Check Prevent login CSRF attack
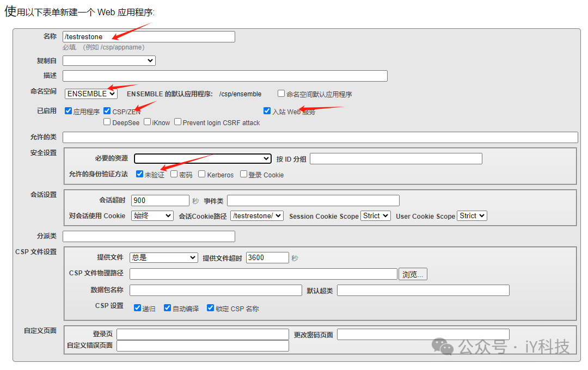The image size is (588, 370). click(x=177, y=121)
